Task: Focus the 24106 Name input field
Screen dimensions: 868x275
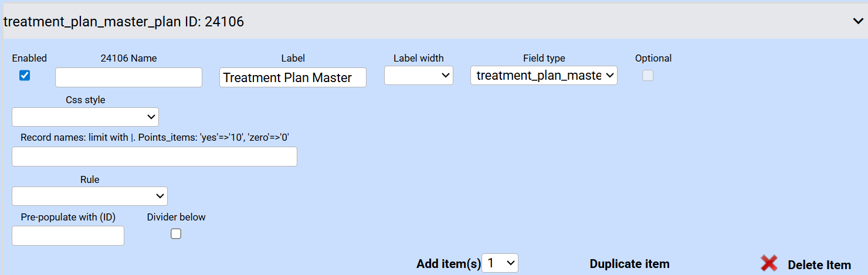Action: point(128,77)
